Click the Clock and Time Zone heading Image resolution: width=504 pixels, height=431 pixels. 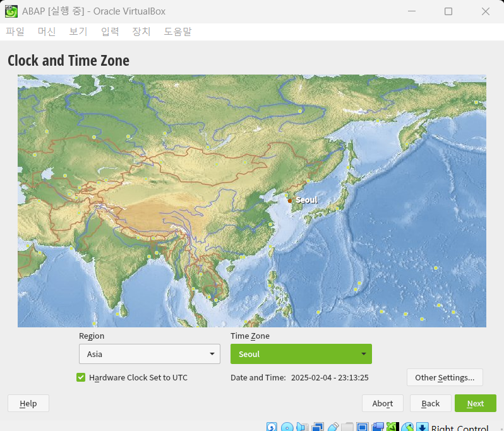(68, 61)
